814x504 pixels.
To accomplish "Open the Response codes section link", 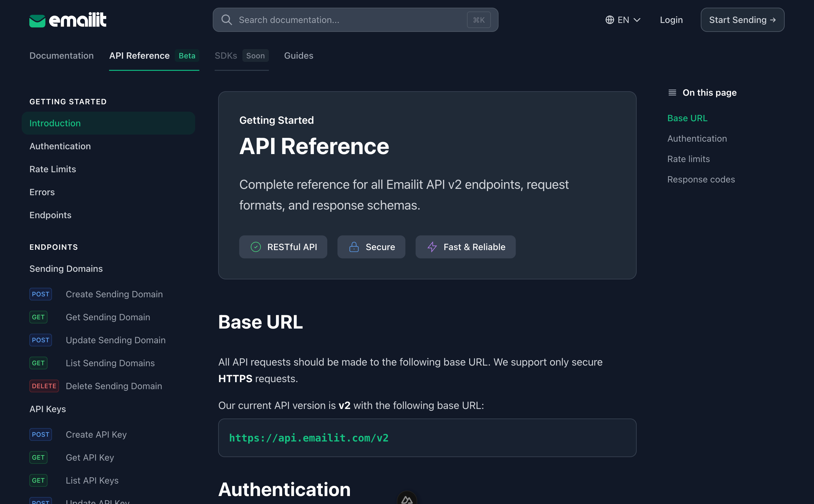I will (701, 179).
